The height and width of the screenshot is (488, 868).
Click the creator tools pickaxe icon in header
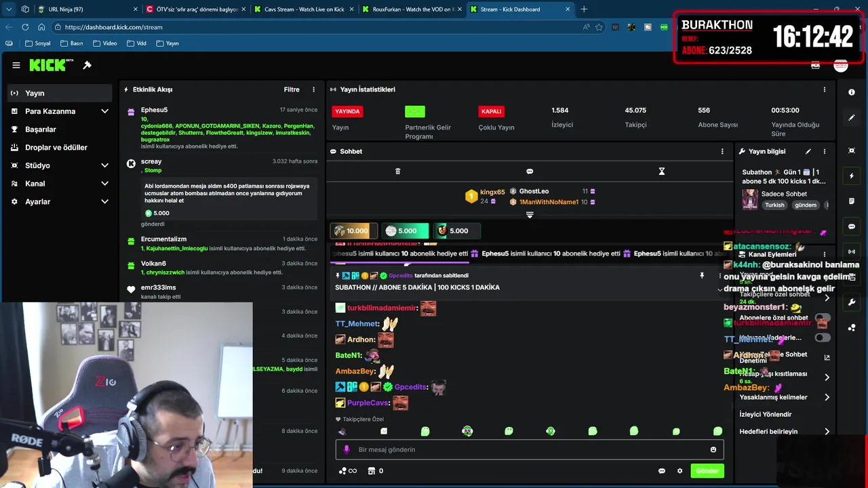pos(87,65)
